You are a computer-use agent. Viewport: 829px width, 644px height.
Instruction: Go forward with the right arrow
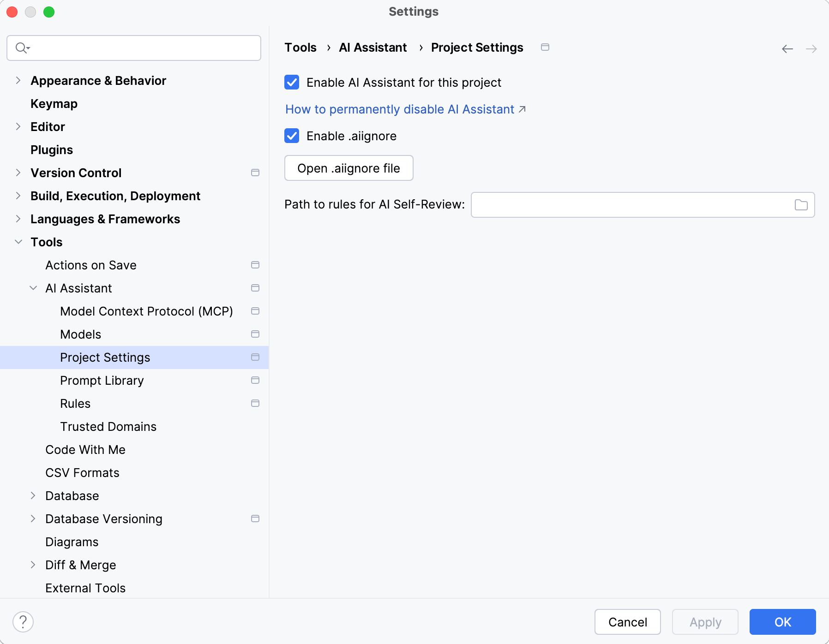[811, 49]
